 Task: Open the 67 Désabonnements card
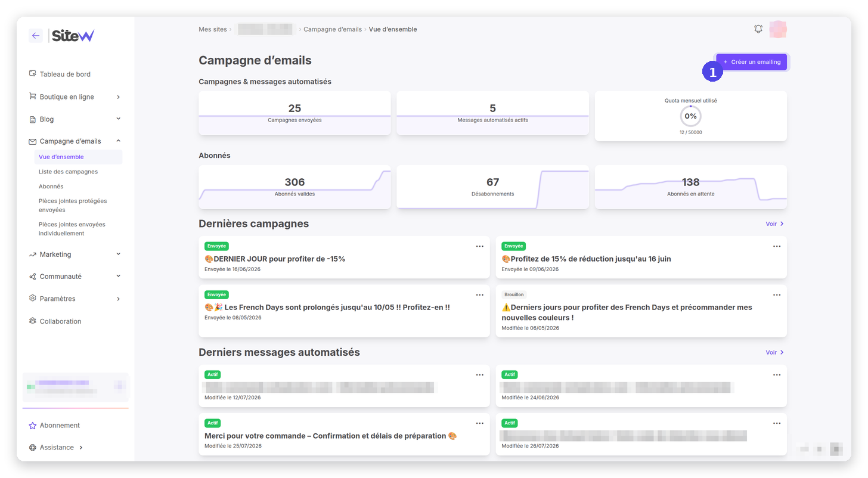click(492, 187)
